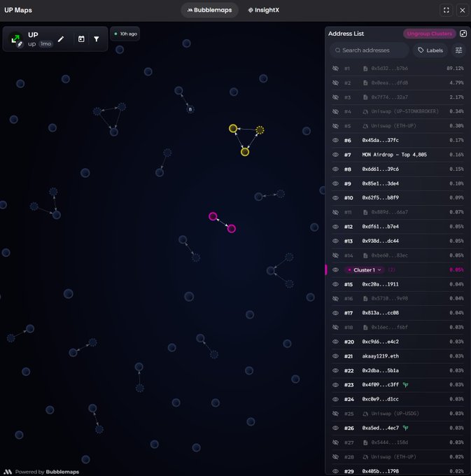This screenshot has height=476, width=471.
Task: Click Ungroup Clusters button
Action: tap(430, 34)
